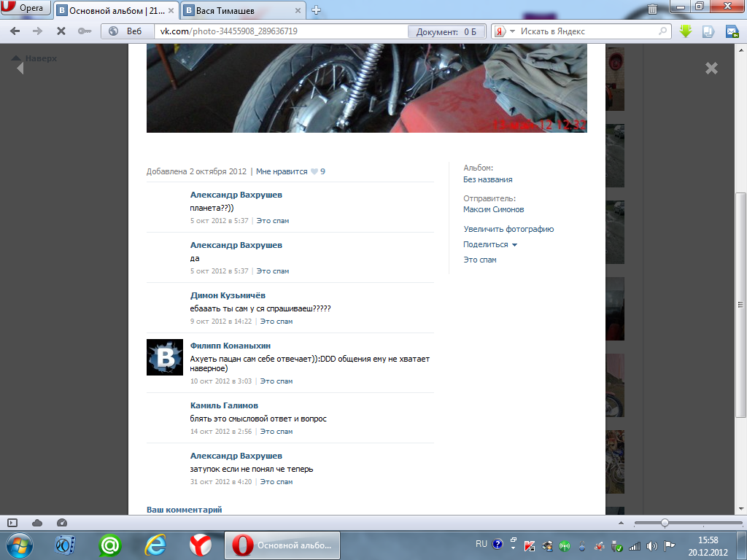Toggle Opera Turbo speedometer icon
This screenshot has height=560, width=747.
point(61,523)
